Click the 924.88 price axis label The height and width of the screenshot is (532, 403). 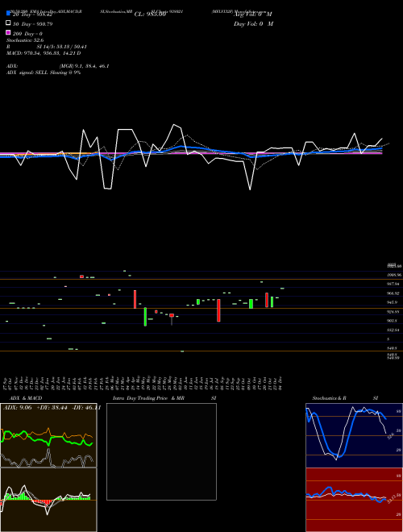click(394, 312)
